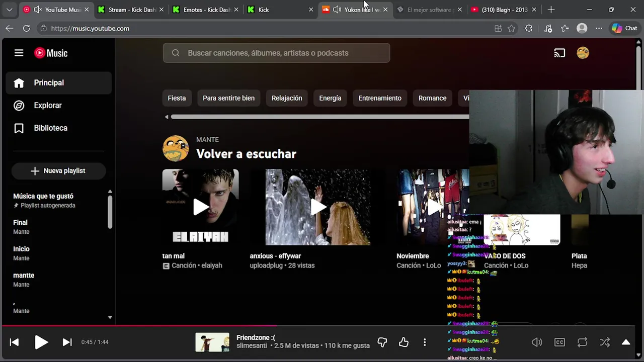Screen dimensions: 644x362
Task: Click the search magnifier icon
Action: pos(176,53)
